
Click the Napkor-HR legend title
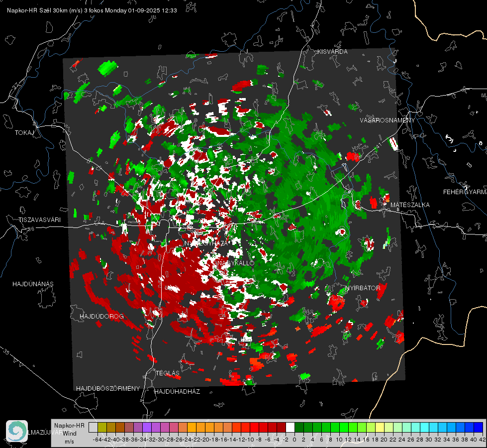pos(69,426)
